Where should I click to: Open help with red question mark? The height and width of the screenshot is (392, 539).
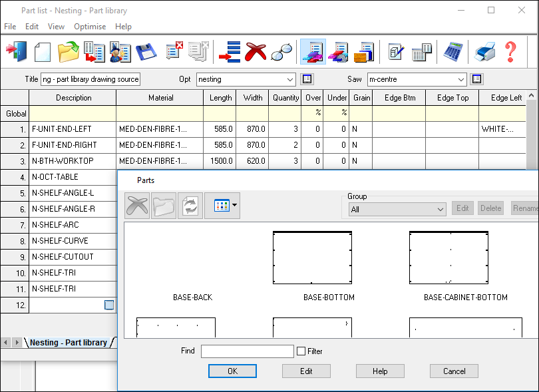click(x=511, y=52)
